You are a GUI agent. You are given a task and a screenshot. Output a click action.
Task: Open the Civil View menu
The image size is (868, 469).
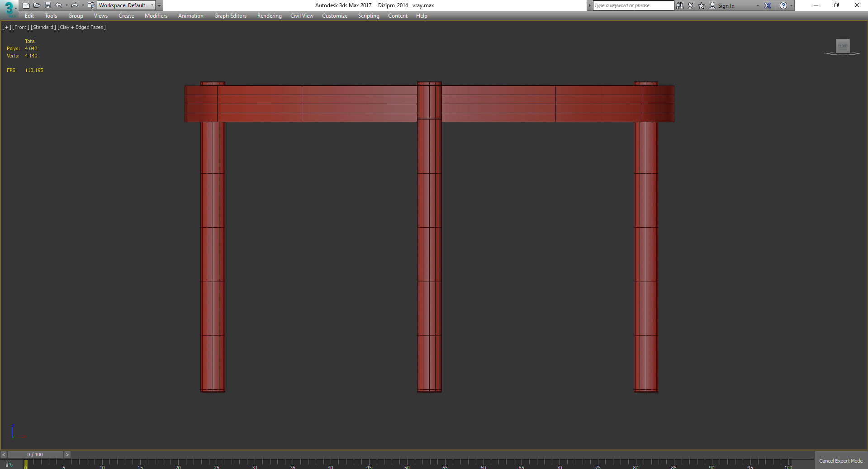(302, 16)
